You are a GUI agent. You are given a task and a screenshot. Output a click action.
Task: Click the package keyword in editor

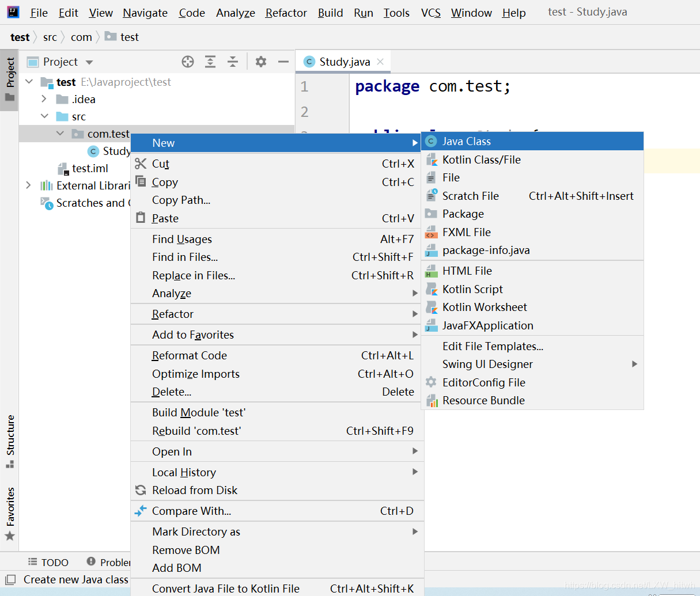(x=387, y=86)
